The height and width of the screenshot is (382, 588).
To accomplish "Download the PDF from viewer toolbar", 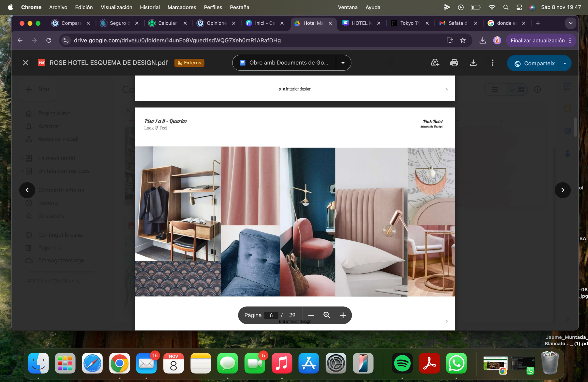I will 473,63.
